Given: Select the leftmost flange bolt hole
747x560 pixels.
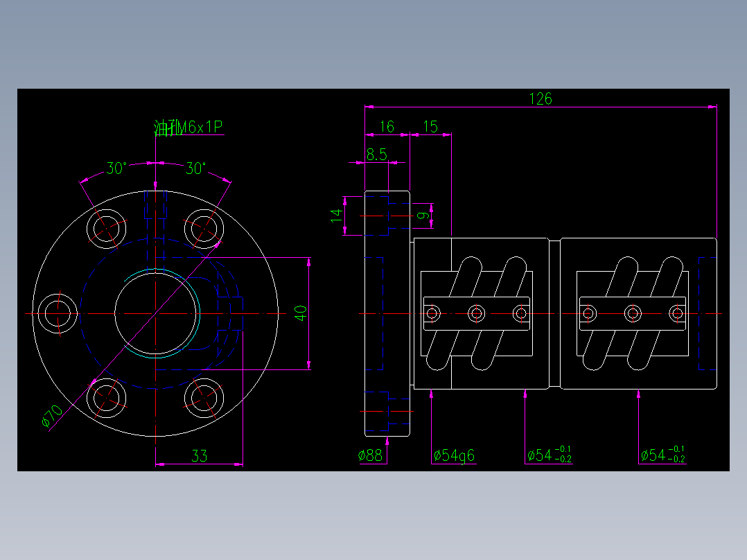Looking at the screenshot, I should pyautogui.click(x=58, y=313).
